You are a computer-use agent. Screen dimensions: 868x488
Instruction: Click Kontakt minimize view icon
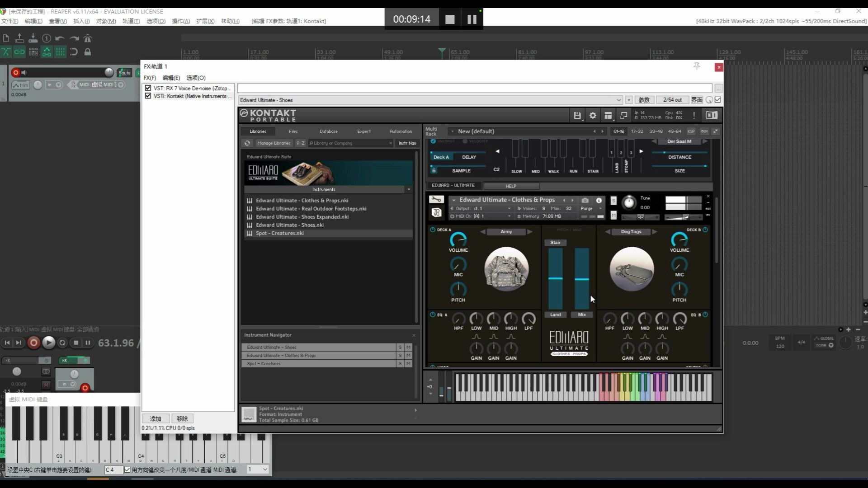(x=623, y=115)
